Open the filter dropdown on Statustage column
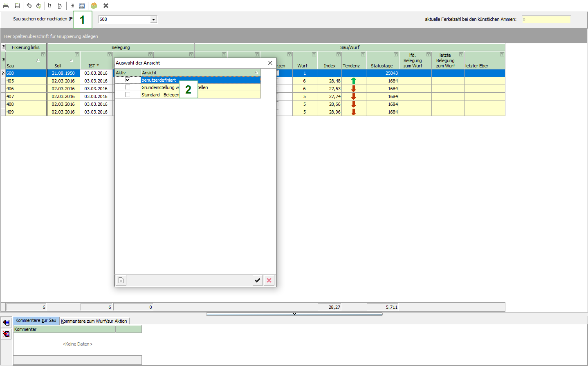 [x=395, y=54]
